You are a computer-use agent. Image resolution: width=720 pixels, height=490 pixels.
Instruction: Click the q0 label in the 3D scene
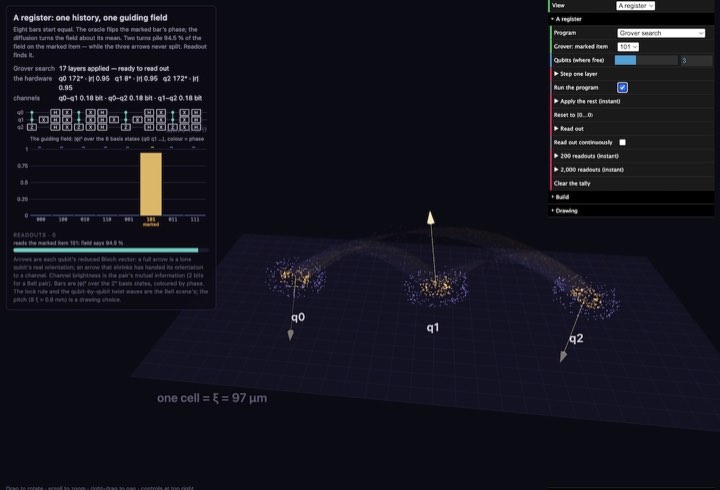click(x=298, y=317)
